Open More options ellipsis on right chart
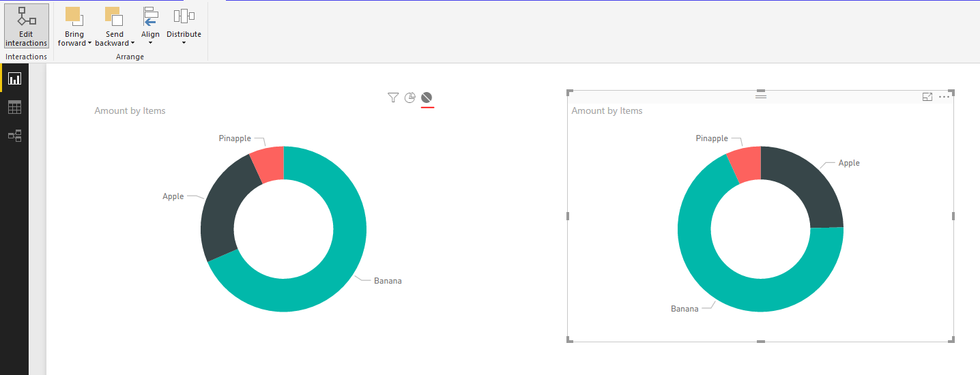This screenshot has width=980, height=375. 945,97
